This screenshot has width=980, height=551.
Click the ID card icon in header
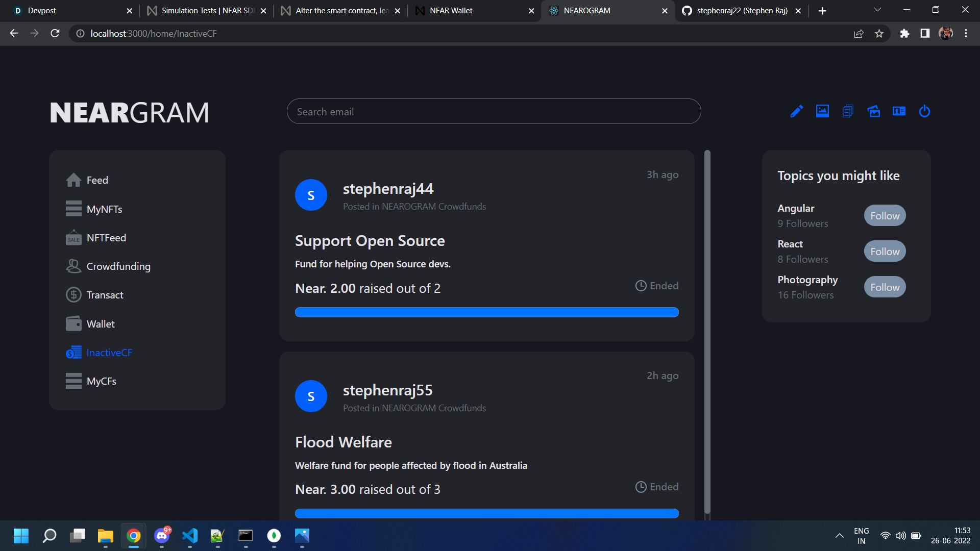(899, 111)
